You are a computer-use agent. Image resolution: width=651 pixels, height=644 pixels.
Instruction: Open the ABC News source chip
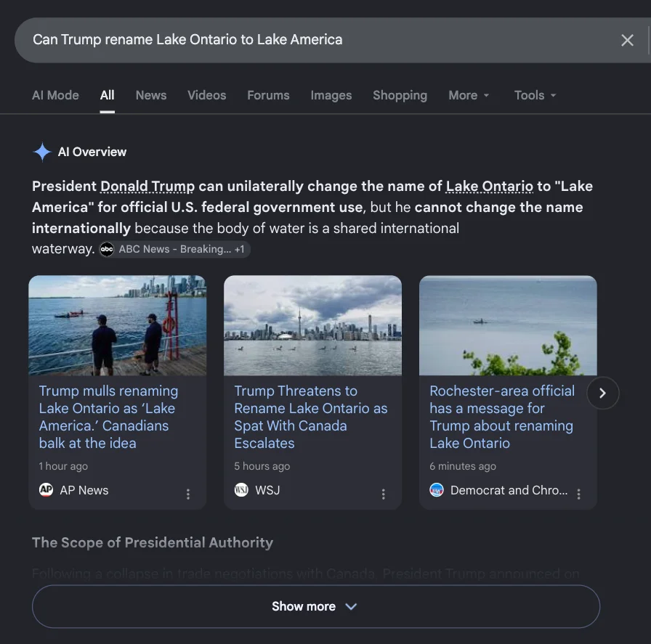pyautogui.click(x=174, y=249)
